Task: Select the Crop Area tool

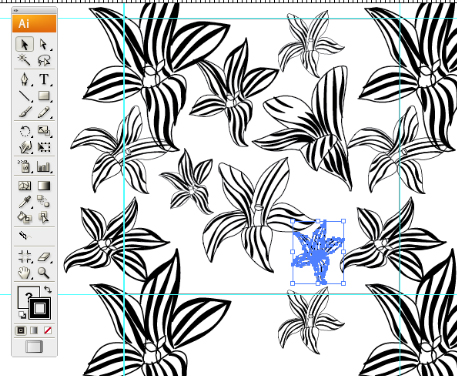Action: point(24,257)
